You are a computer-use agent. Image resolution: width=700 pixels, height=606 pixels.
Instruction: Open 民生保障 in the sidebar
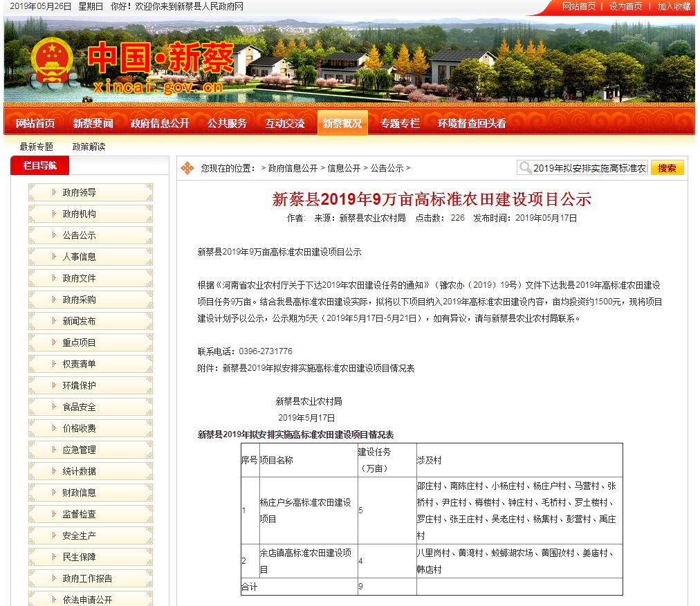(91, 557)
